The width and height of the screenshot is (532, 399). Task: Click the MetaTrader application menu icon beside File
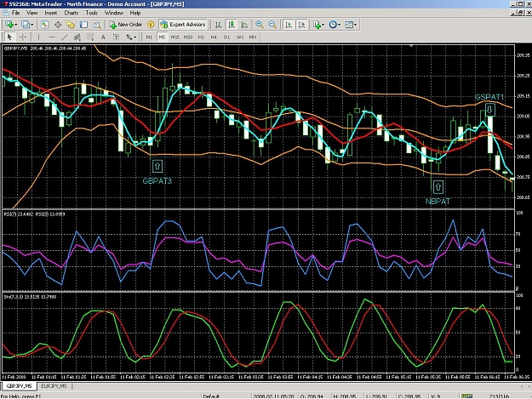point(5,13)
